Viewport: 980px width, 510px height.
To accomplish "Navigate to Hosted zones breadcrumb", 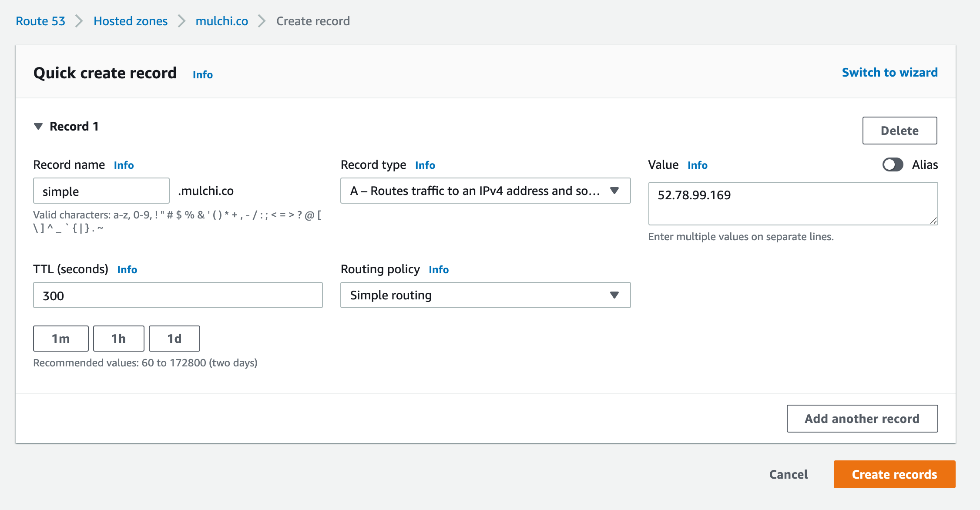I will click(x=131, y=21).
